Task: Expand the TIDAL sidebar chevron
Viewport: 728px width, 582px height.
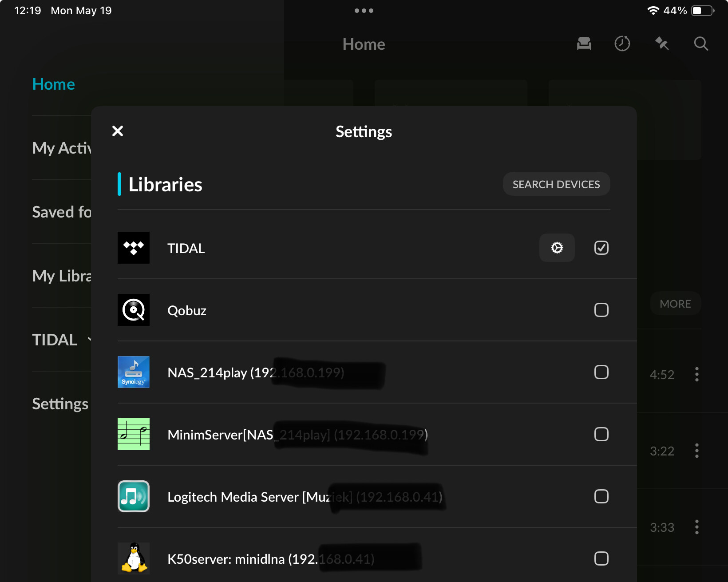Action: (89, 340)
